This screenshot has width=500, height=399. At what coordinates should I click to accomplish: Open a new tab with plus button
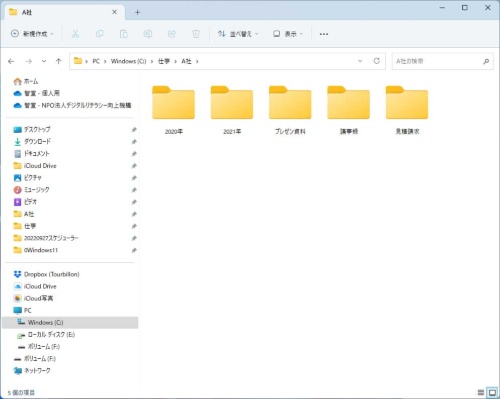point(137,12)
